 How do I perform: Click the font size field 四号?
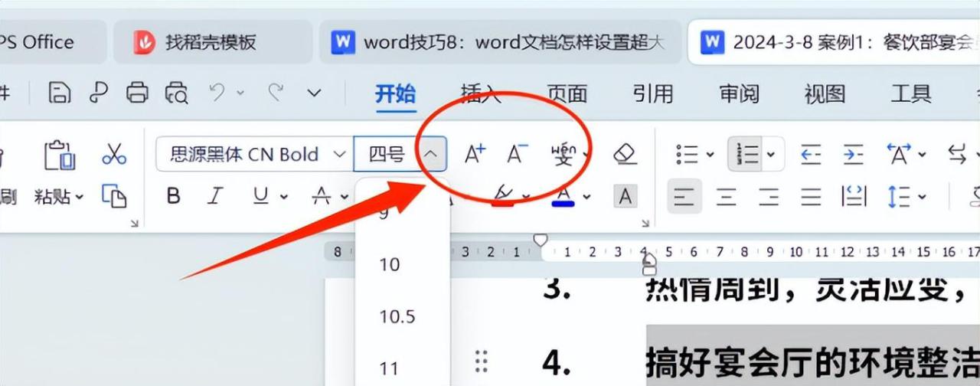tap(387, 154)
